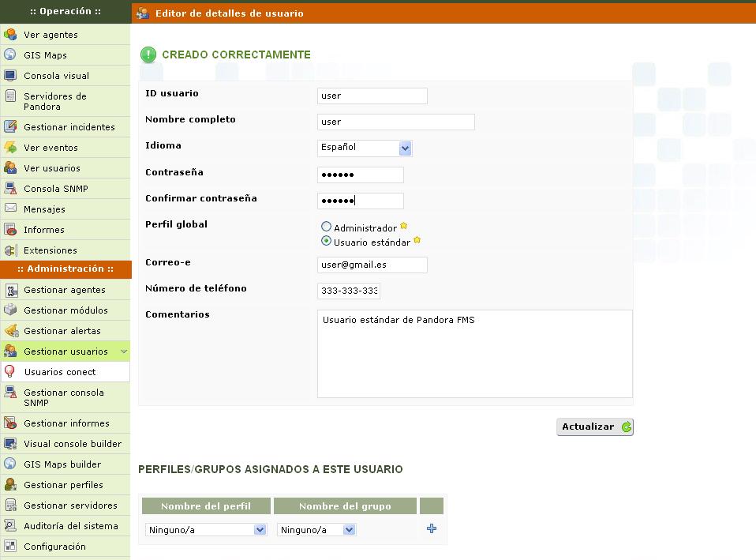Viewport: 756px width, 560px height.
Task: Click the Mensajes envelope icon
Action: pyautogui.click(x=10, y=209)
